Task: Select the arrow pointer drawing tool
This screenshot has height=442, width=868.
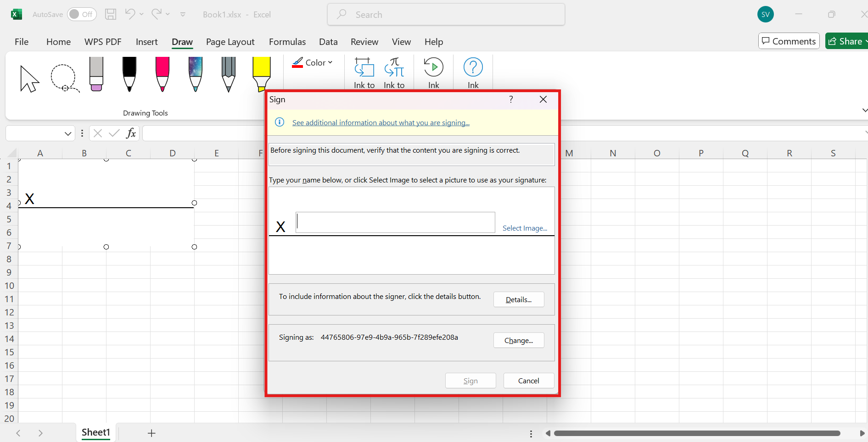Action: point(29,78)
